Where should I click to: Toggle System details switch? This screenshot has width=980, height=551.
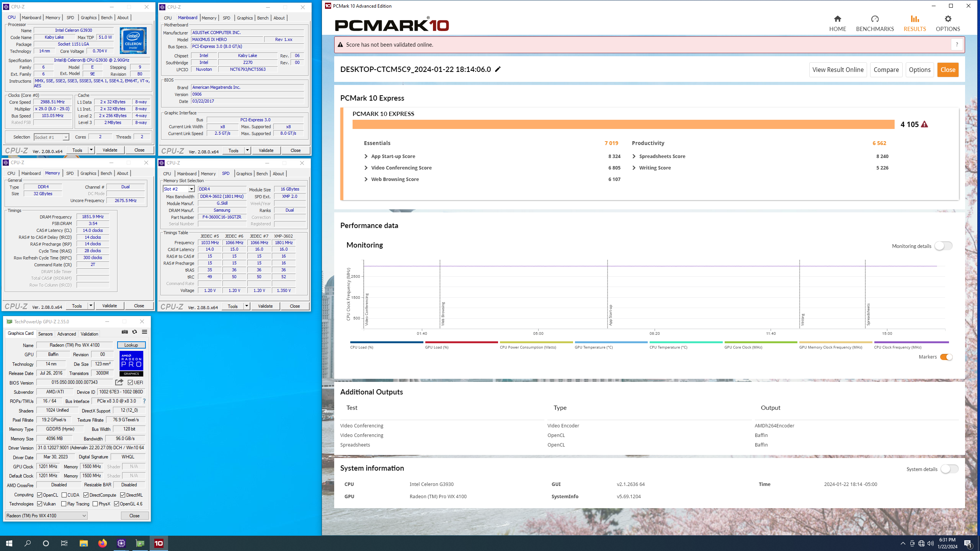click(950, 469)
